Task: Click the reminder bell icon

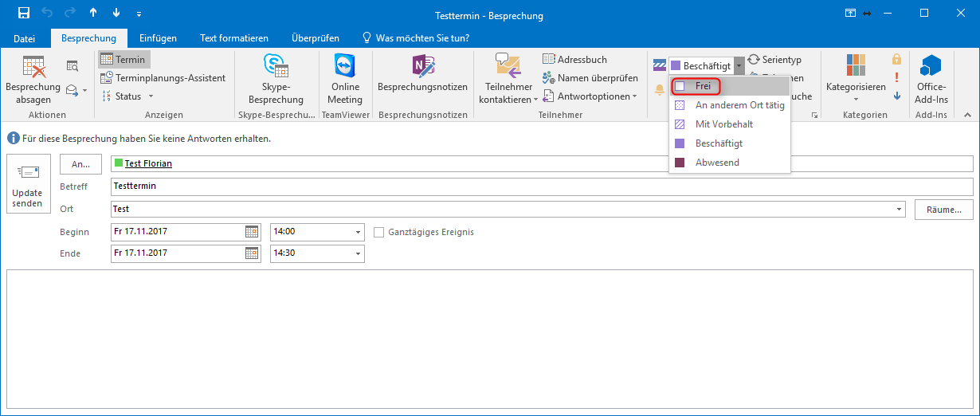Action: [660, 89]
